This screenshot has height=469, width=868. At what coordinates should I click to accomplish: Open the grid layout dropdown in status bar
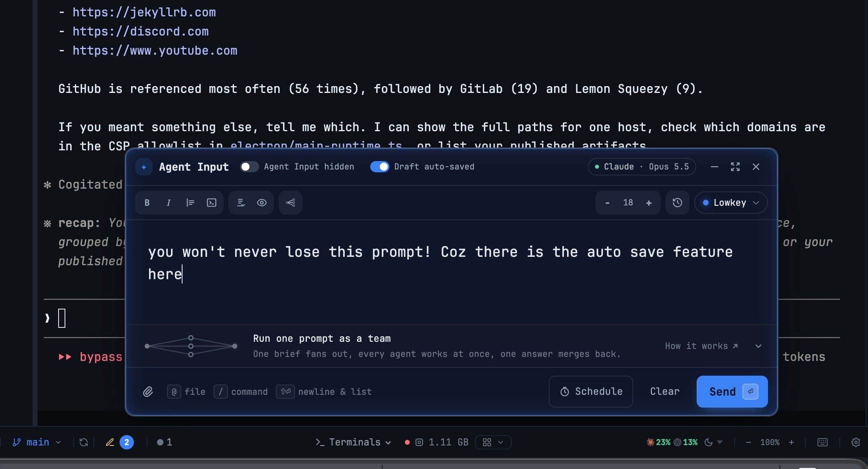493,442
